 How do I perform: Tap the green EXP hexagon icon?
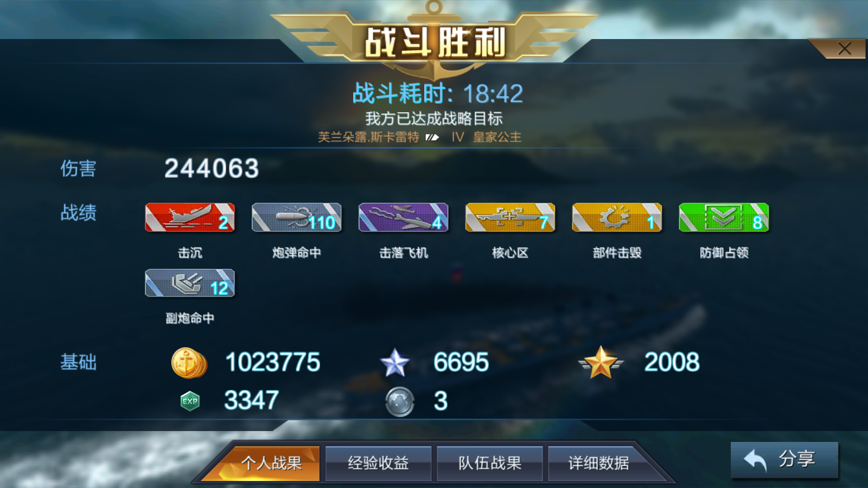190,401
